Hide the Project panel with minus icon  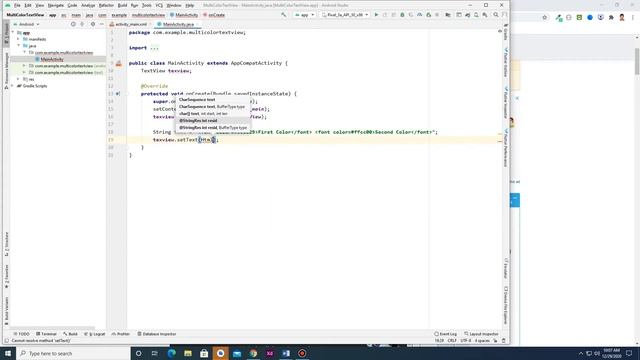click(x=102, y=24)
